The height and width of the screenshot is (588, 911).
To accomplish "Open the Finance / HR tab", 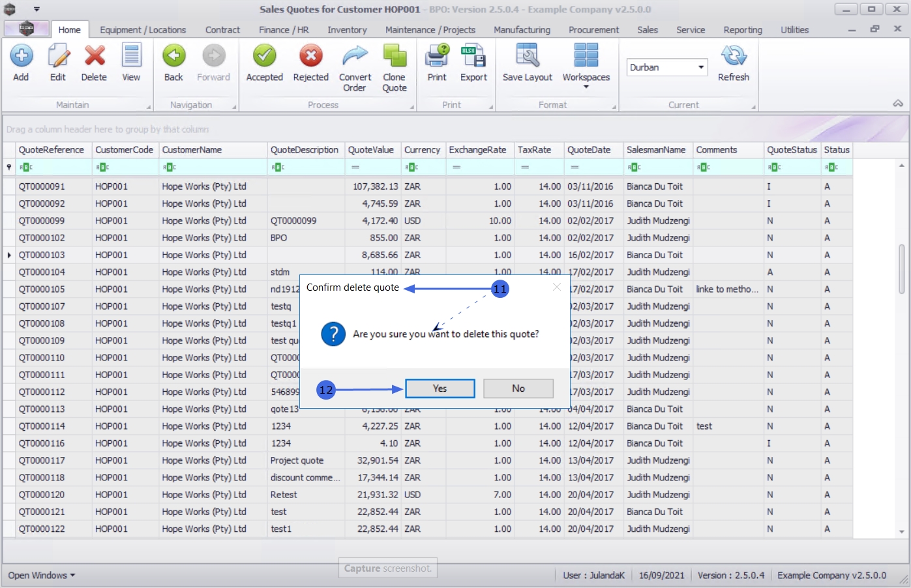I will coord(284,30).
